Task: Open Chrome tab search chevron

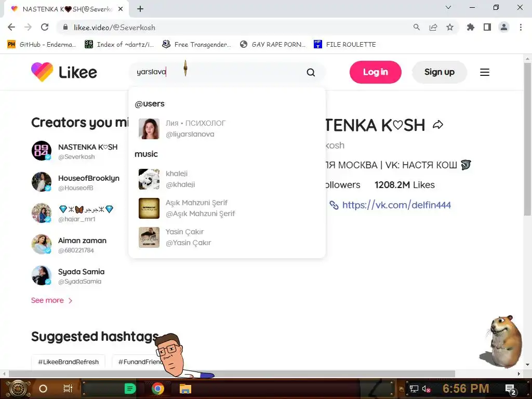Action: click(448, 7)
